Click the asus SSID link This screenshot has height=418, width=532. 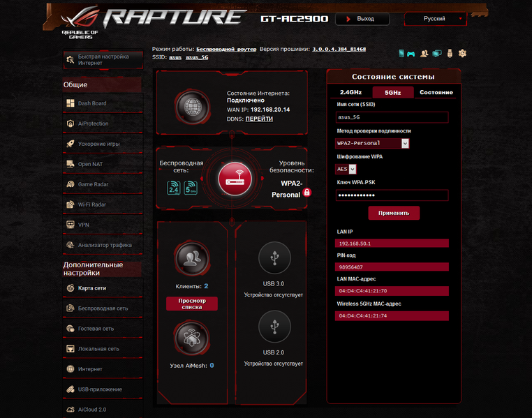pos(175,57)
